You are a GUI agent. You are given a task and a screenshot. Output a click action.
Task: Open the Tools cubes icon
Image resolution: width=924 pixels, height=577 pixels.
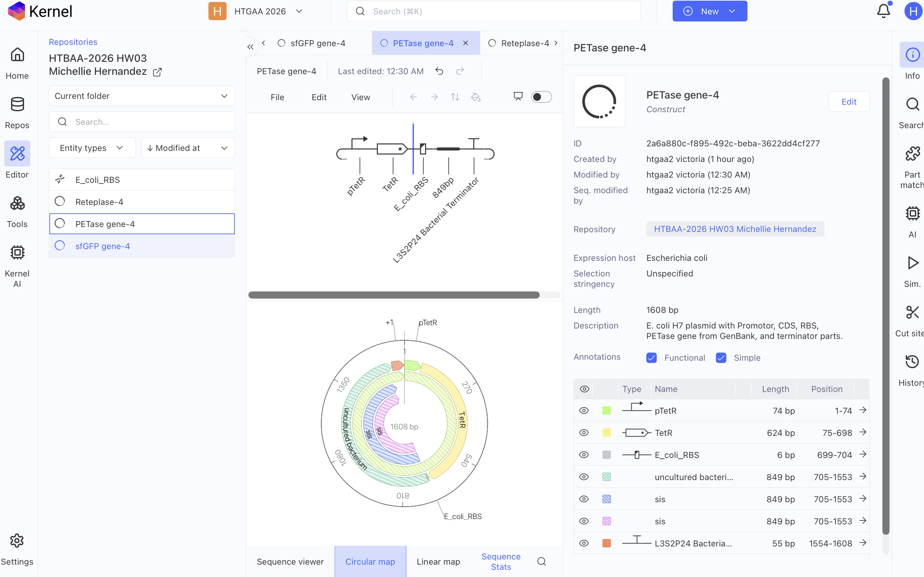pyautogui.click(x=17, y=203)
